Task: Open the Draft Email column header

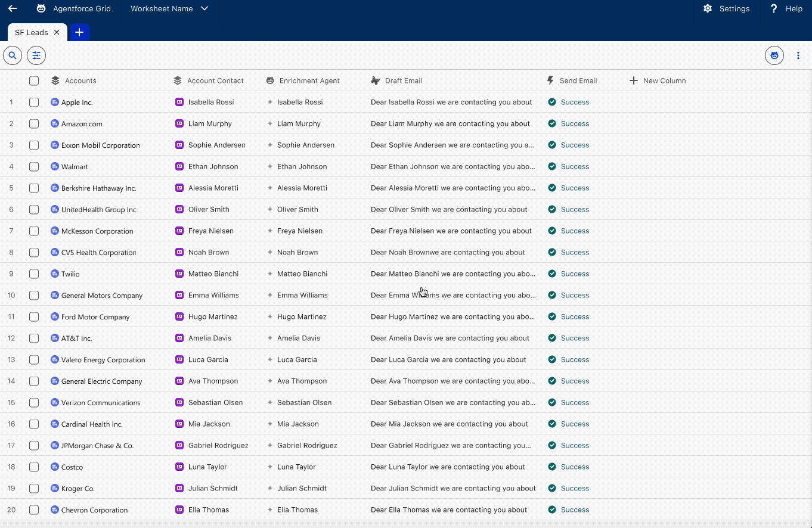Action: point(403,80)
